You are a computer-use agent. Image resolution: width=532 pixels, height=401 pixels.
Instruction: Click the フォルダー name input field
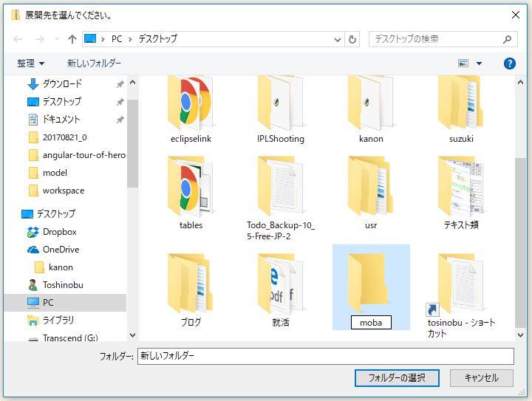(325, 356)
